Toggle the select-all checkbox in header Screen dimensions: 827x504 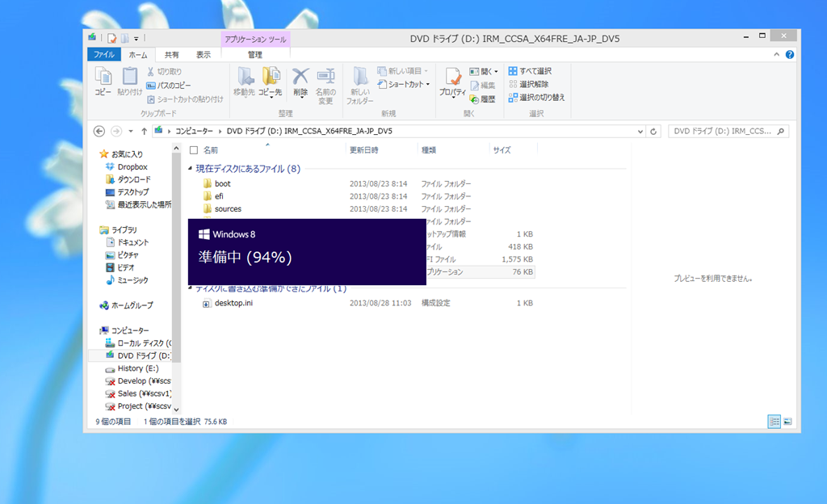pos(194,150)
